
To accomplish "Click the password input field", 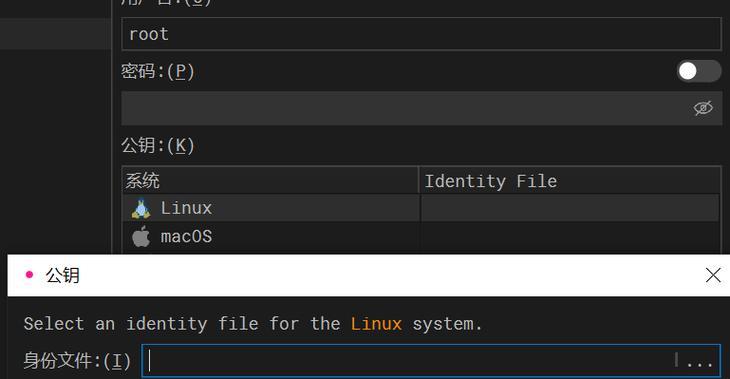I will click(421, 108).
